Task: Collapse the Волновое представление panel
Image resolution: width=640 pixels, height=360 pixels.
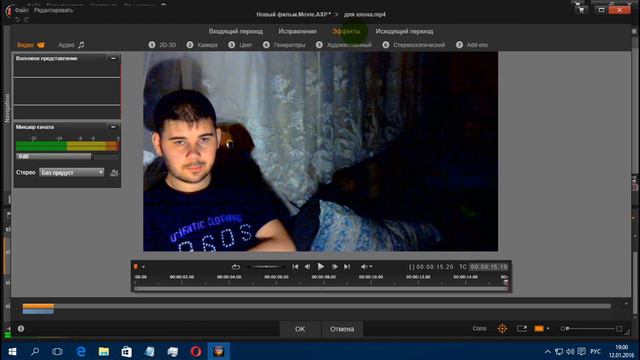Action: pos(113,58)
